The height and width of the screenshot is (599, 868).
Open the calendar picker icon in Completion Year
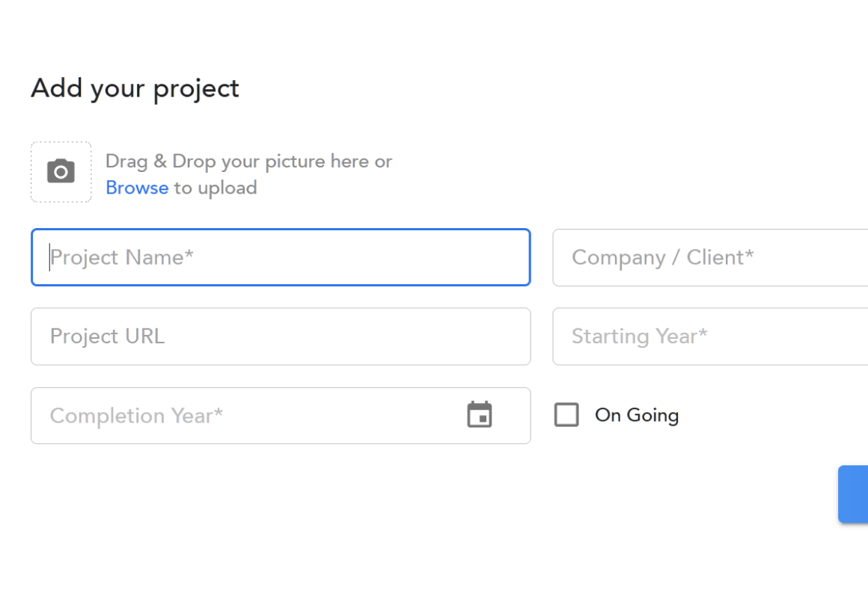(x=480, y=414)
